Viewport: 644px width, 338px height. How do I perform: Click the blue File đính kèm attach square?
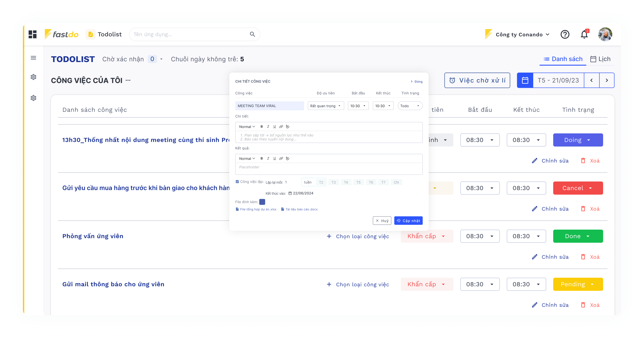(262, 202)
